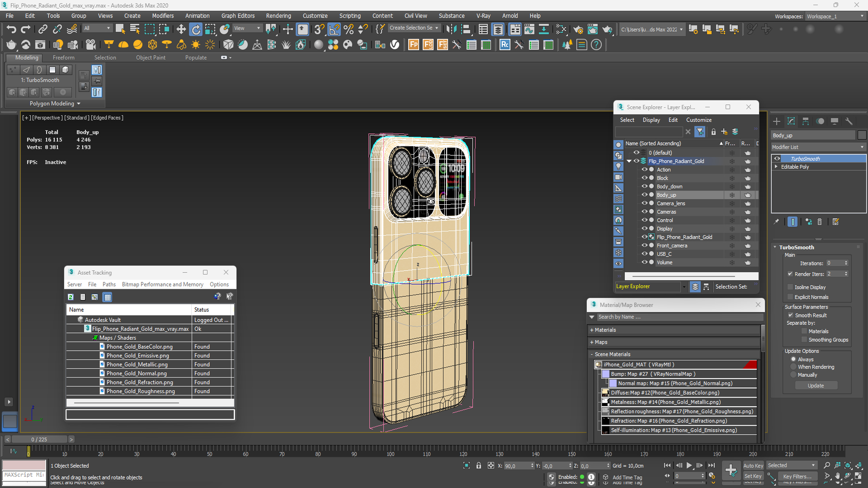Enable the Isoline Display checkbox
Viewport: 868px width, 488px height.
click(x=790, y=287)
